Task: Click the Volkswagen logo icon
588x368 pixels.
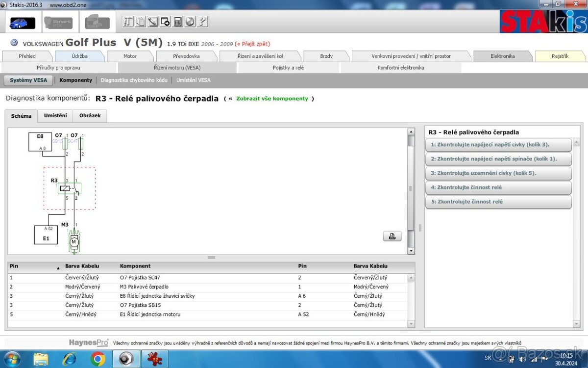Action: [14, 43]
